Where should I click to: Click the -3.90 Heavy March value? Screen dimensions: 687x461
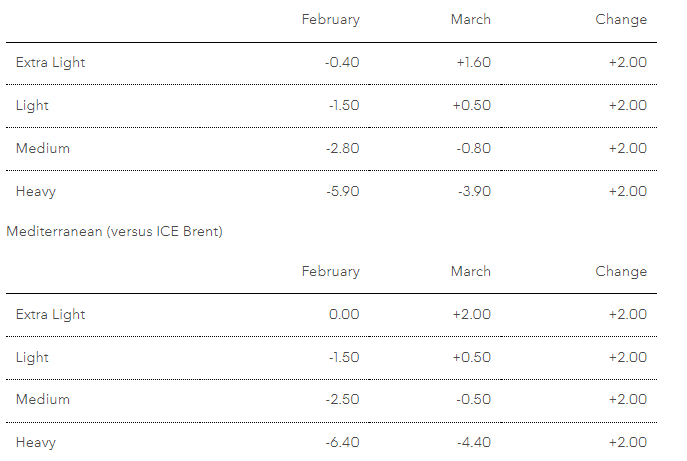(x=472, y=191)
